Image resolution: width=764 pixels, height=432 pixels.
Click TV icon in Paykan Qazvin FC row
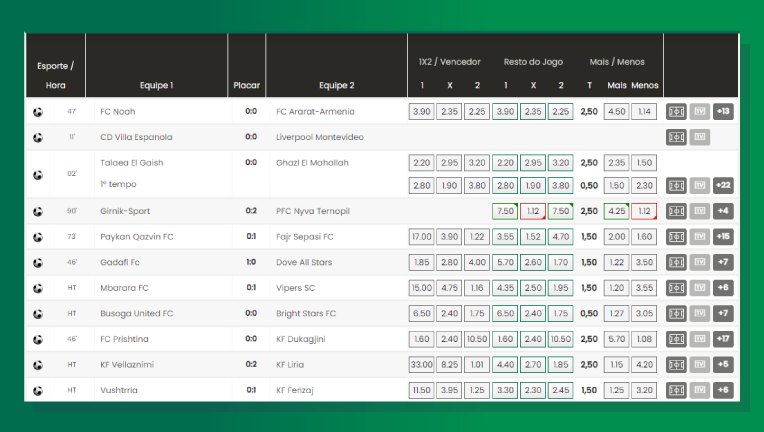700,237
